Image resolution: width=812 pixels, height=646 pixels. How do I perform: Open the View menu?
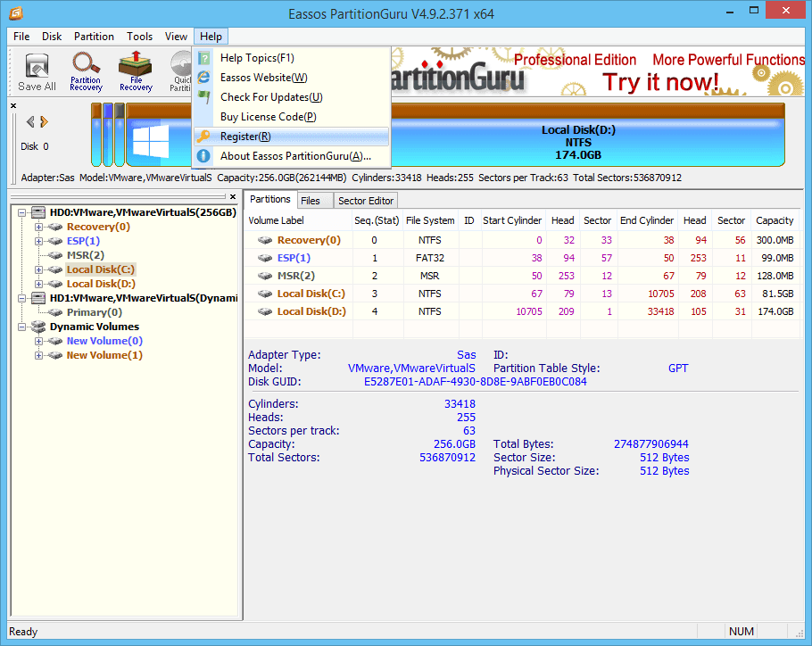coord(176,37)
